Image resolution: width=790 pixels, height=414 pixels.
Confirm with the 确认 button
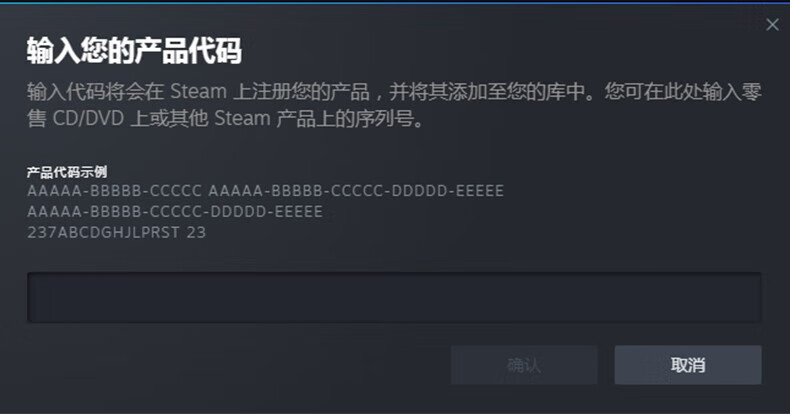524,365
